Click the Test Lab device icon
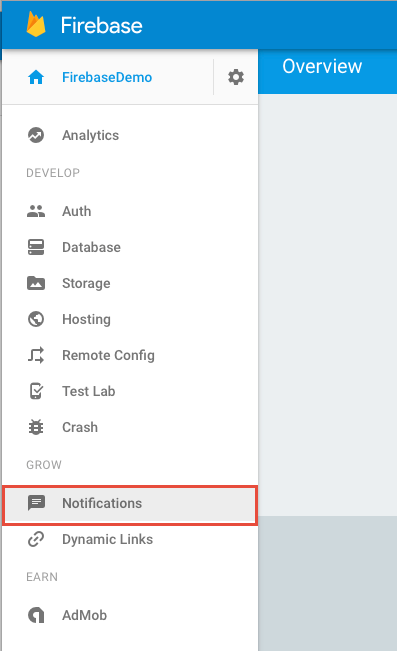 click(x=36, y=391)
